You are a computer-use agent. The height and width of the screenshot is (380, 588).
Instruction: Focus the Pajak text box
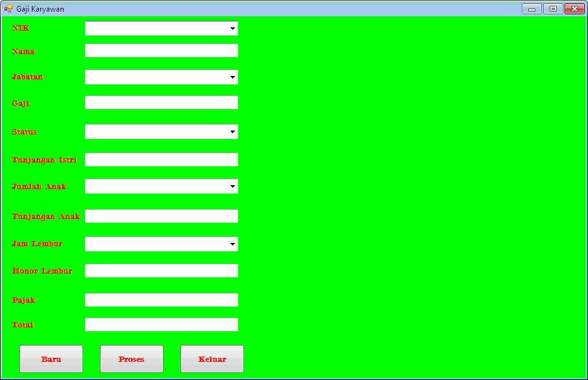(x=161, y=300)
